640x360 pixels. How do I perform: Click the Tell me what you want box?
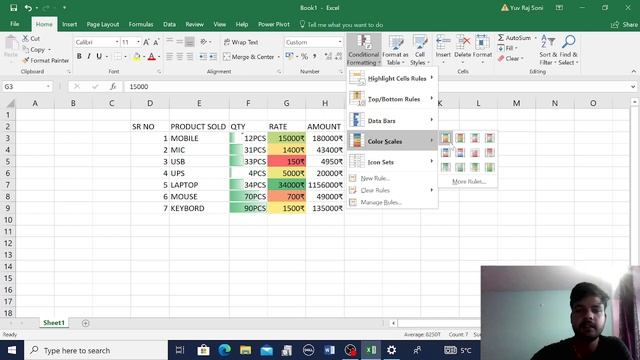(342, 24)
